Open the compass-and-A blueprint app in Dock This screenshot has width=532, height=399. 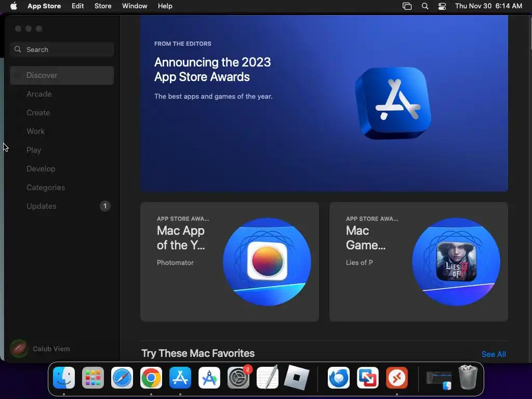(209, 378)
